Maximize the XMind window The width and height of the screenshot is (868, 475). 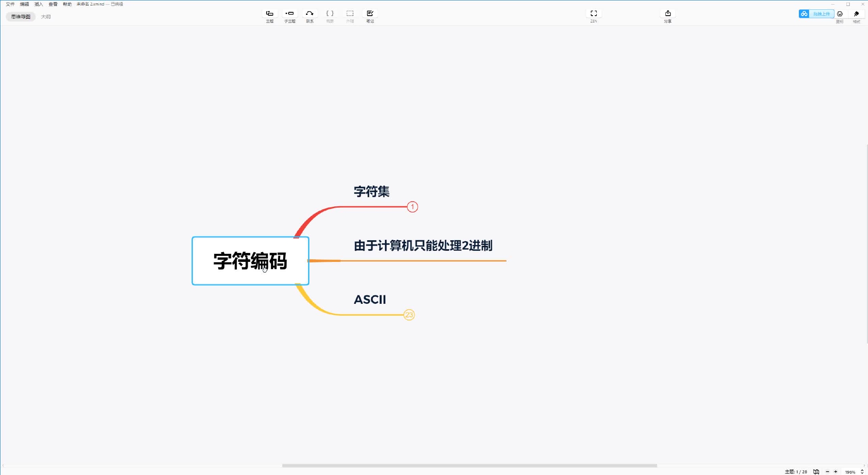click(x=848, y=4)
